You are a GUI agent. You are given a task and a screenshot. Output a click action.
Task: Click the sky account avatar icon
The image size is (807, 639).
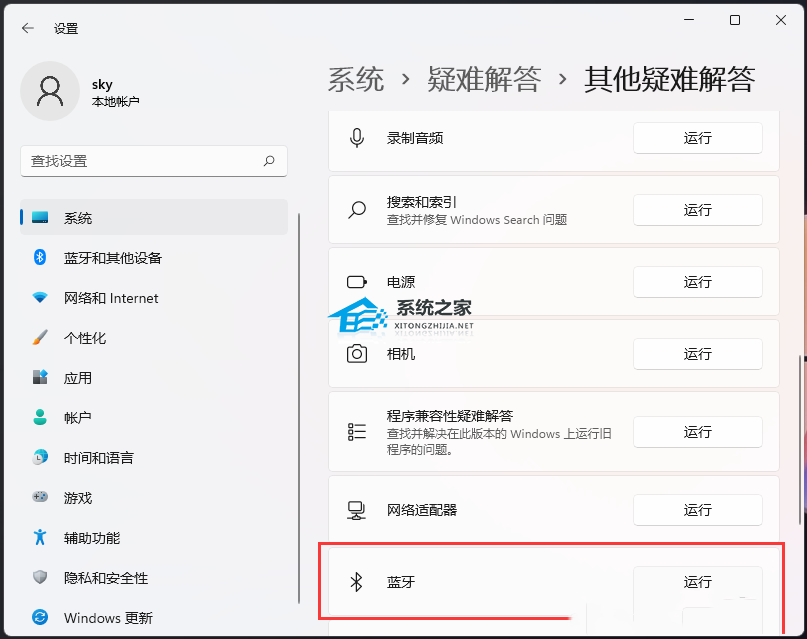click(x=50, y=91)
